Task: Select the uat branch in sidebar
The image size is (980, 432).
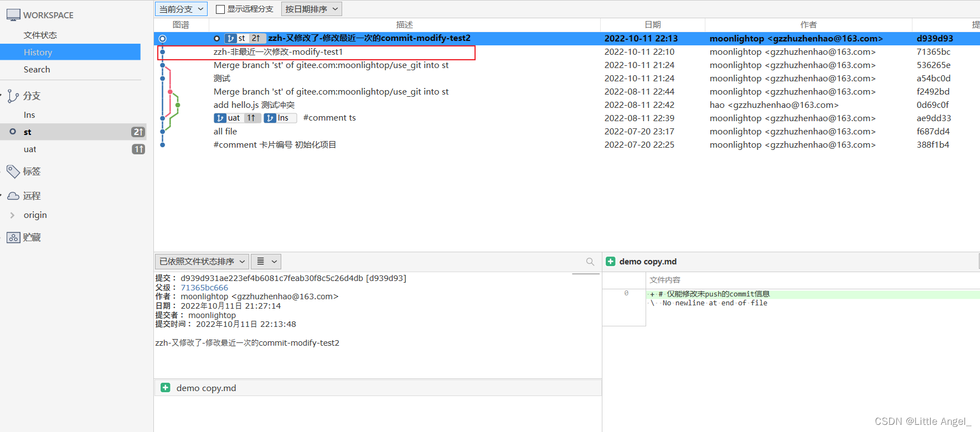Action: (x=30, y=149)
